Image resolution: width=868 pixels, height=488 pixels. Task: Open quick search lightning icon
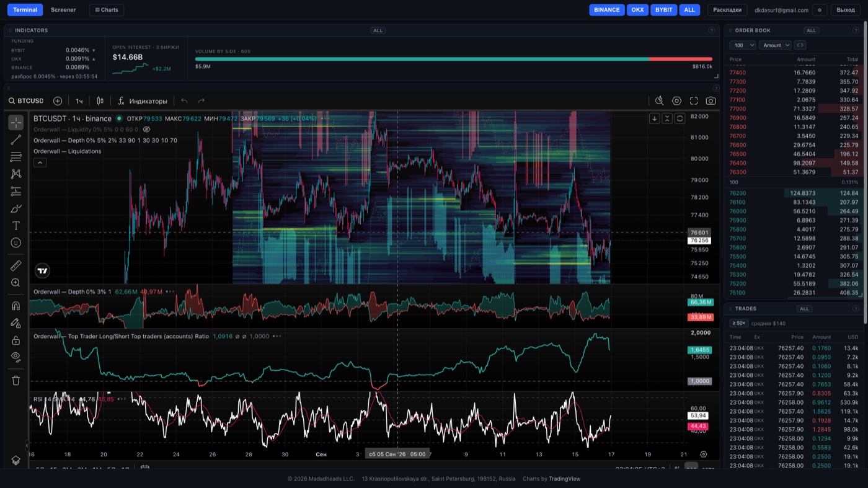click(659, 101)
